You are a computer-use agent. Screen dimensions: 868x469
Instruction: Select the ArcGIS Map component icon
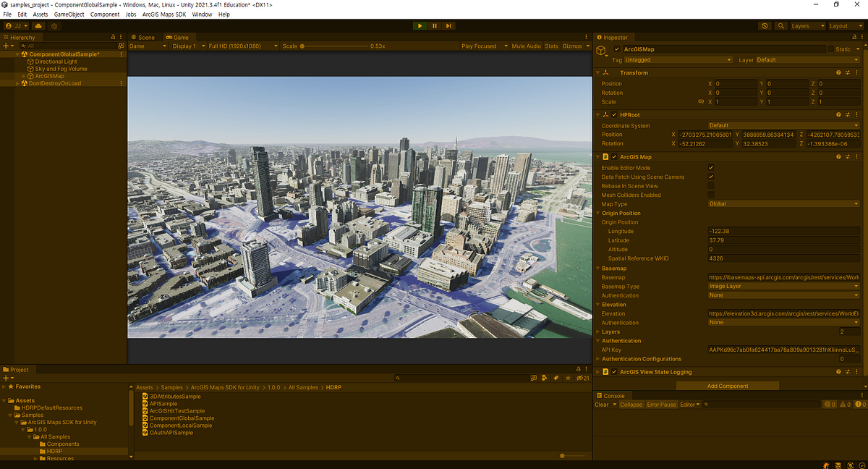click(x=607, y=156)
